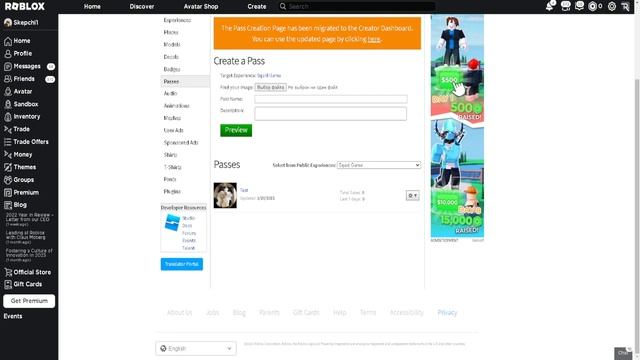Viewport: 640px width, 360px height.
Task: Open the Create tab in top navigation
Action: click(x=257, y=7)
